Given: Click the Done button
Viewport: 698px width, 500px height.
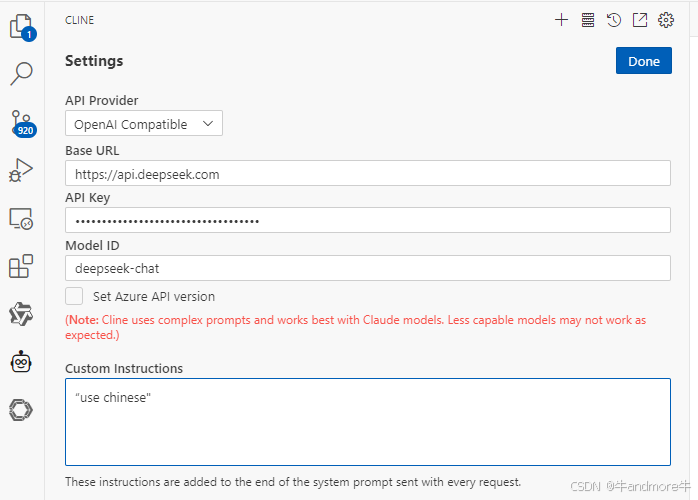Looking at the screenshot, I should 644,61.
